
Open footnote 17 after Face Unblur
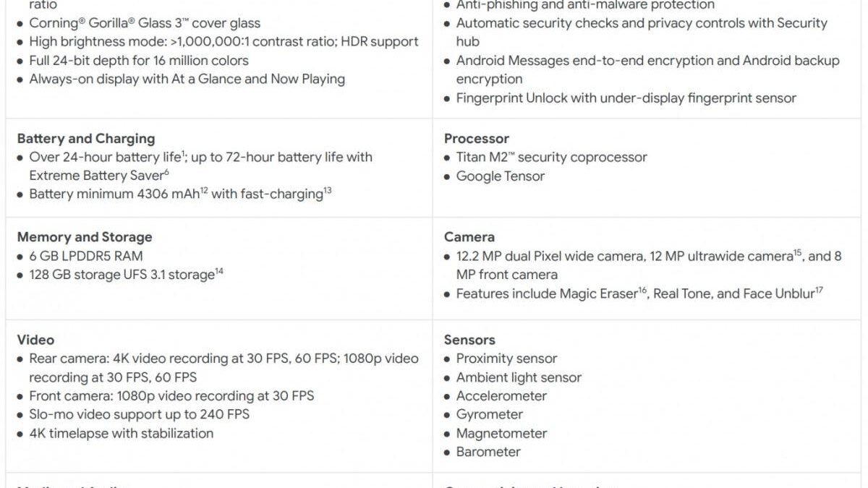click(x=820, y=290)
